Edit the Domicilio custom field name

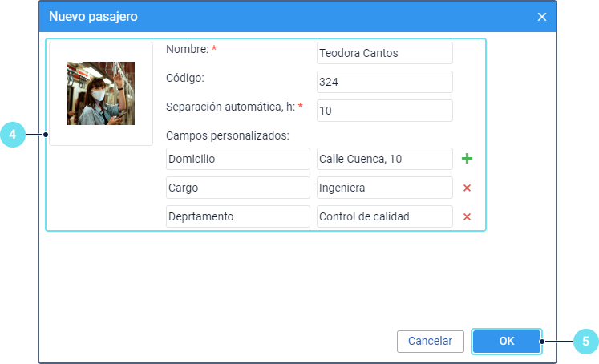(237, 159)
